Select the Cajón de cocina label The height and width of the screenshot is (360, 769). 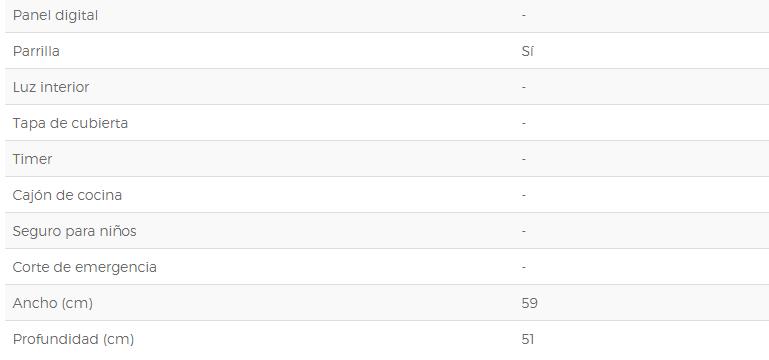pyautogui.click(x=67, y=195)
